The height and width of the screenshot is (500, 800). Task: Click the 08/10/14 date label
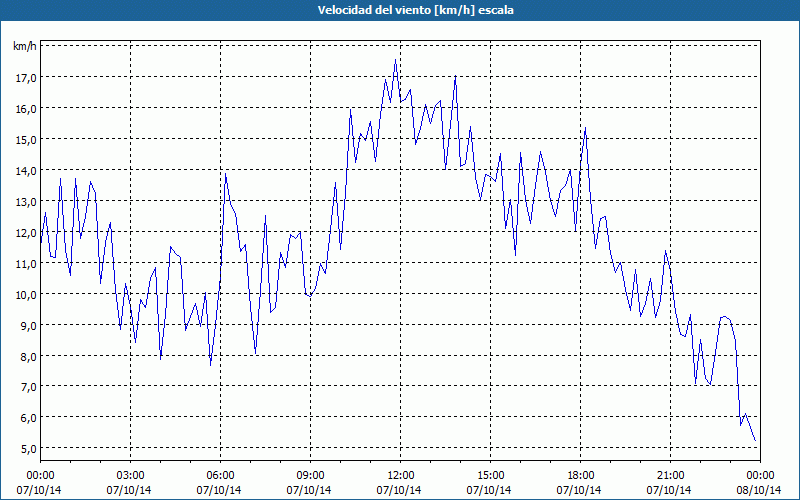tap(759, 490)
